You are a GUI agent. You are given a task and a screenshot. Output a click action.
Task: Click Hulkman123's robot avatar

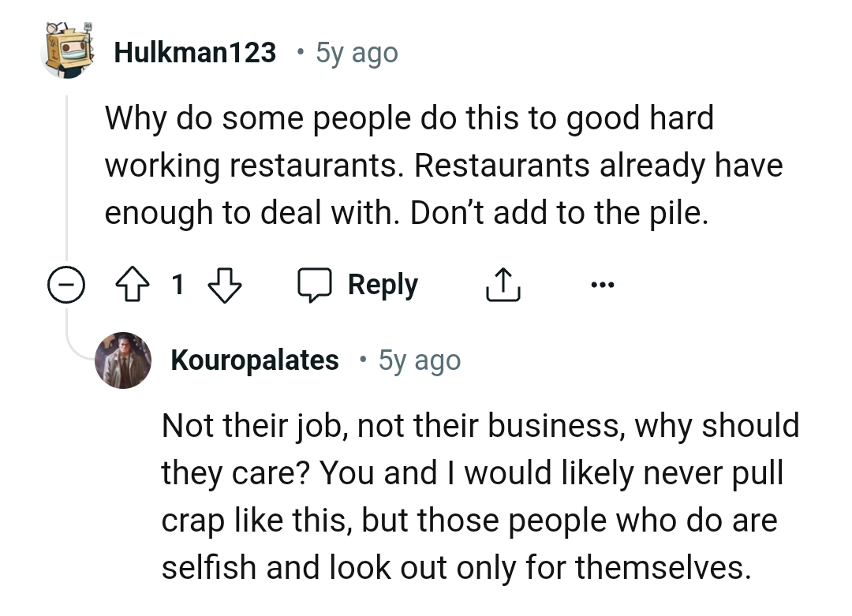pos(68,51)
